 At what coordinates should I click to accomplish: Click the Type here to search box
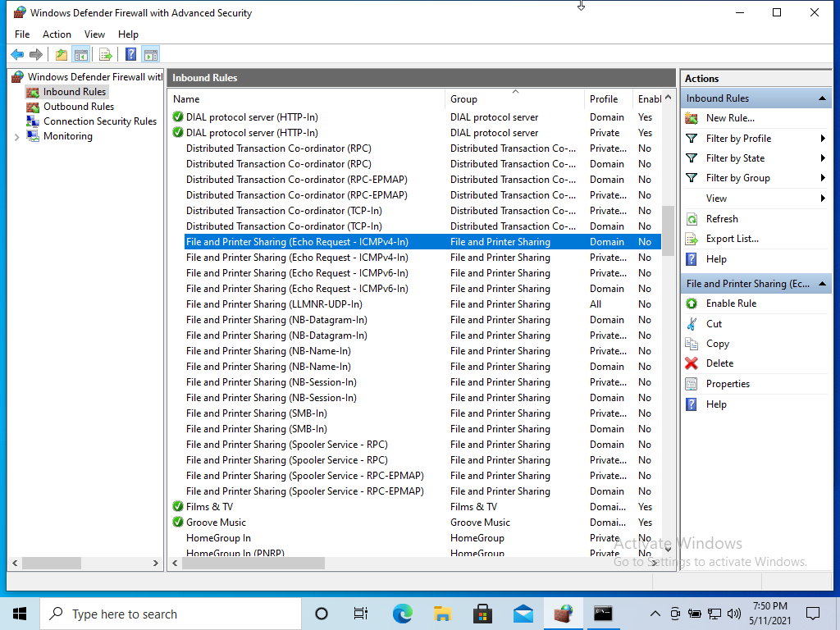tap(171, 614)
